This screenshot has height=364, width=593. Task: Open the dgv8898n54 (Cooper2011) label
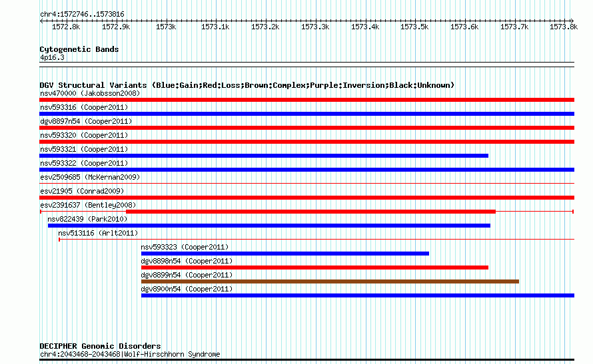(x=187, y=261)
